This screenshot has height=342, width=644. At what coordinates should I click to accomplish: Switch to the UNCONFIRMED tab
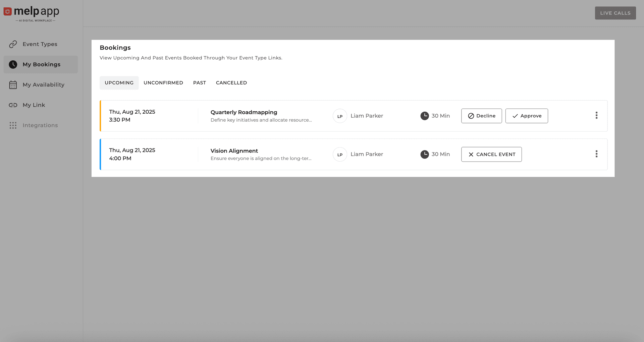pyautogui.click(x=163, y=82)
